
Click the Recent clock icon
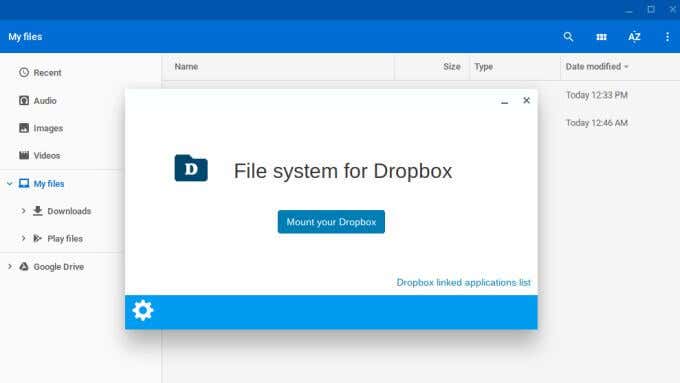click(24, 72)
